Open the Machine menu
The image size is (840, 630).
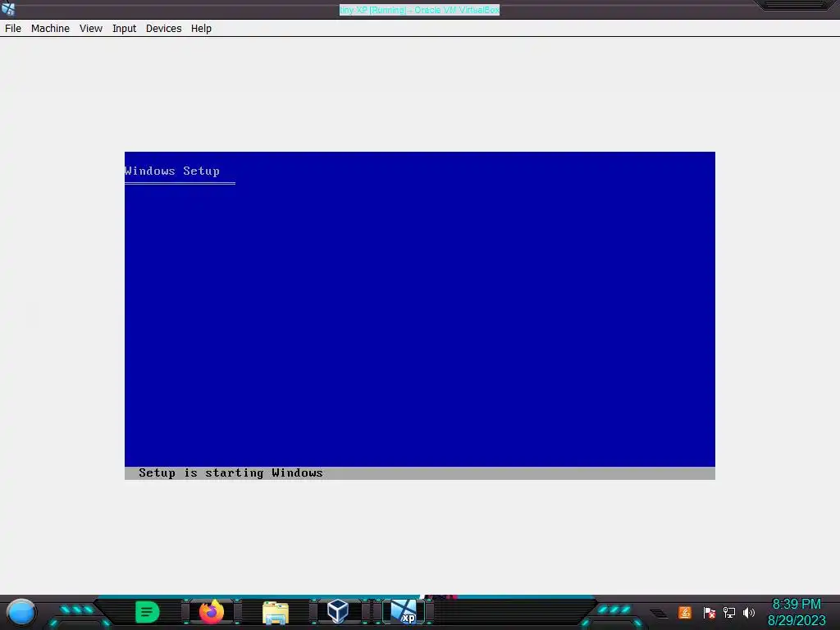[x=50, y=29]
